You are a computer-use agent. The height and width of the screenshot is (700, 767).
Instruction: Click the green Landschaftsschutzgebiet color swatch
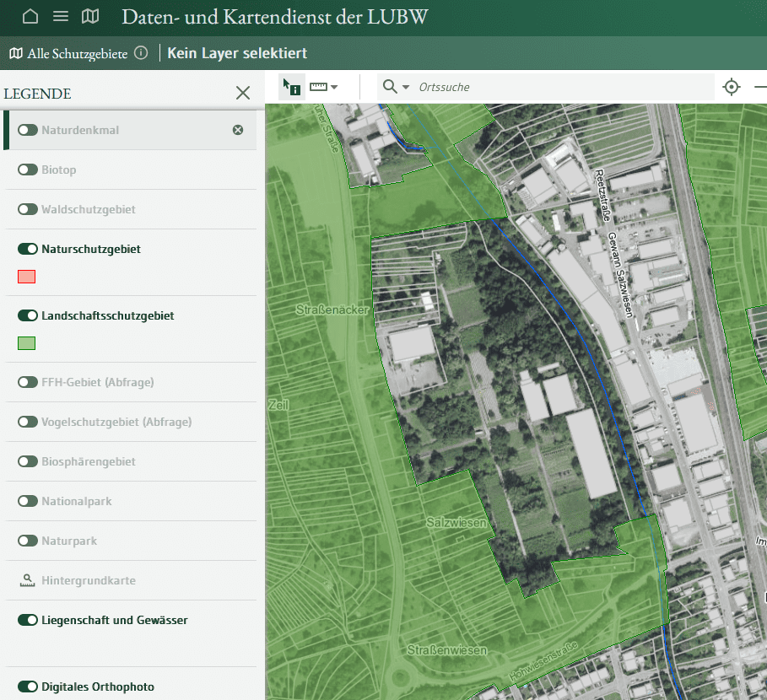[x=27, y=343]
